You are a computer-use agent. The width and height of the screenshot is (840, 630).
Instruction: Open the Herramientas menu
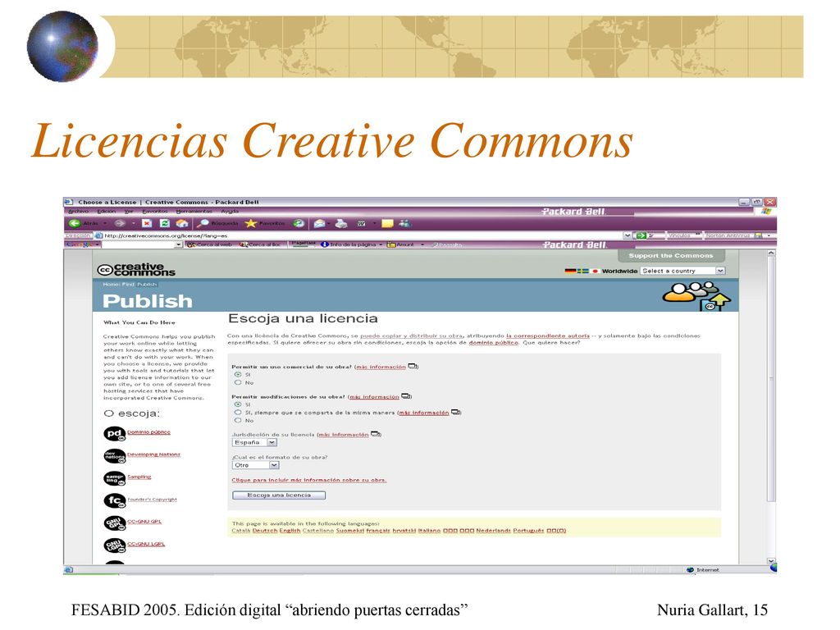pos(194,212)
